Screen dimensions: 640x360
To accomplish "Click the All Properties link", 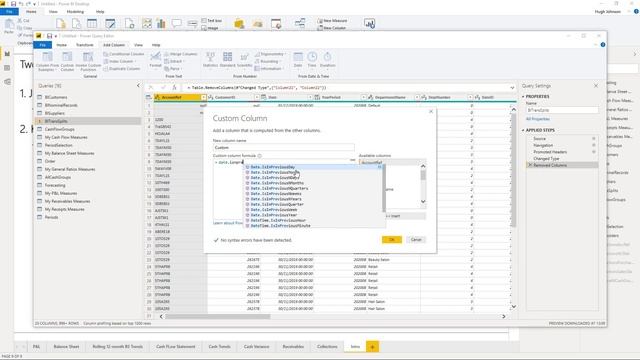I will click(x=538, y=119).
